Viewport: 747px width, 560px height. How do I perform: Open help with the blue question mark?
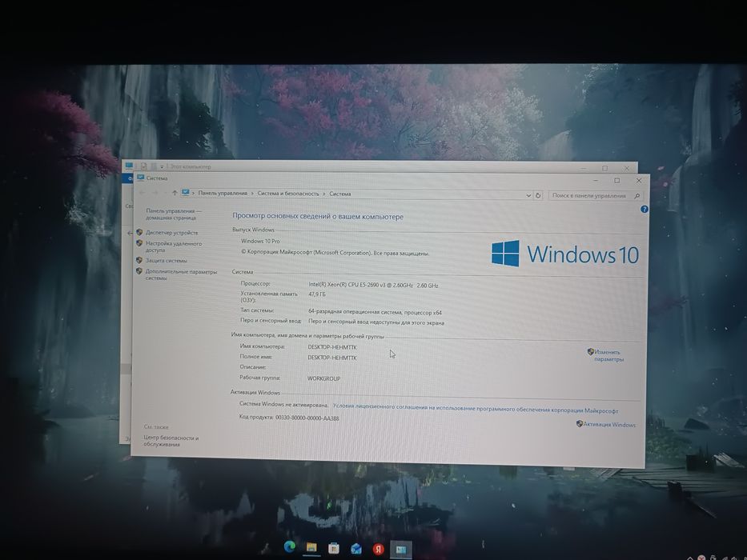(x=644, y=209)
